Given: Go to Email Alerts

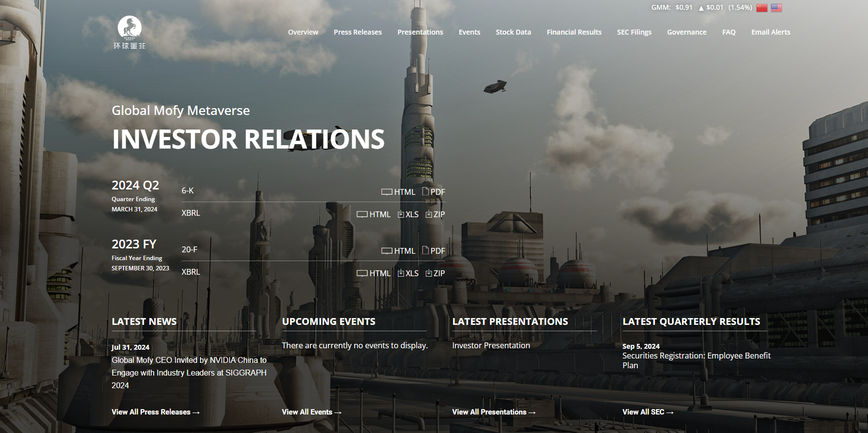Looking at the screenshot, I should pos(771,32).
